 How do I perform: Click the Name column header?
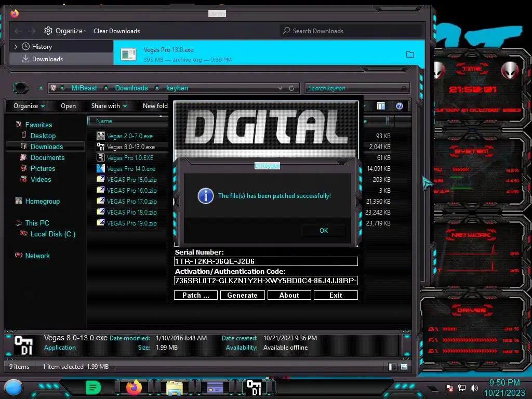(104, 121)
